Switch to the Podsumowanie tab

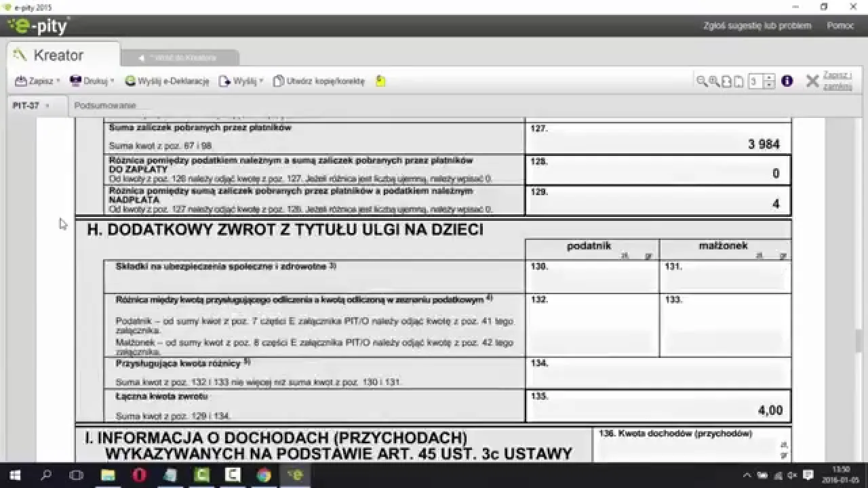click(108, 106)
